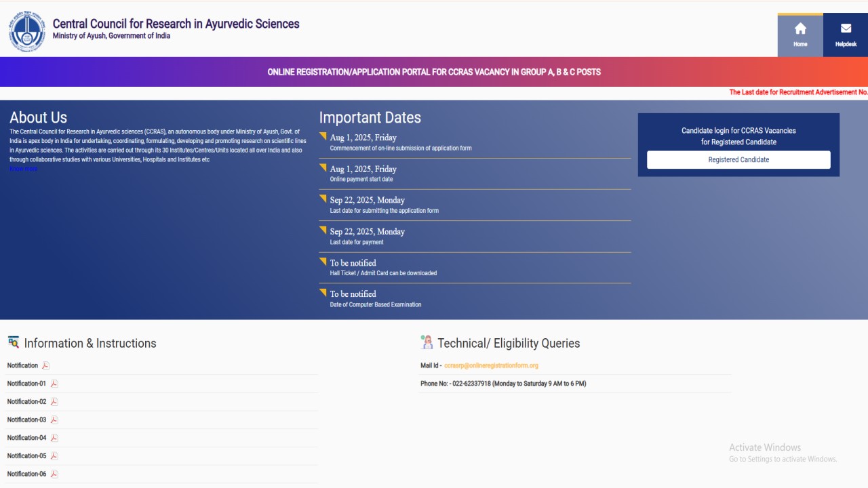
Task: Click the Technical/Eligibility Queries support icon
Action: tap(427, 342)
